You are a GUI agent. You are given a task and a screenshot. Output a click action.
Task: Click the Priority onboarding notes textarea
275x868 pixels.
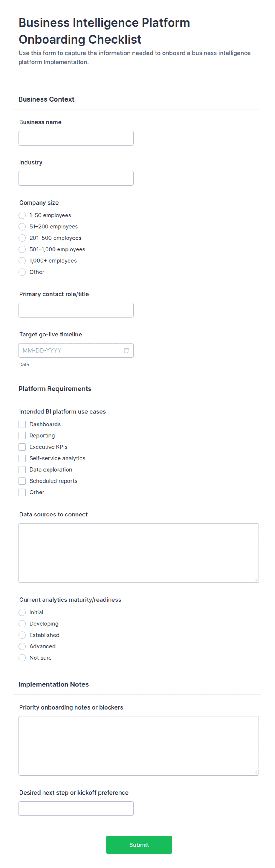point(139,746)
